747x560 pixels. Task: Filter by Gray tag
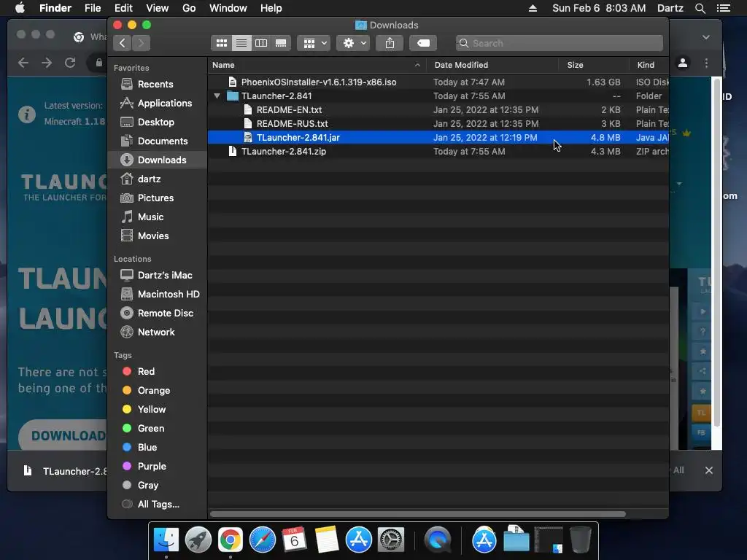click(158, 485)
